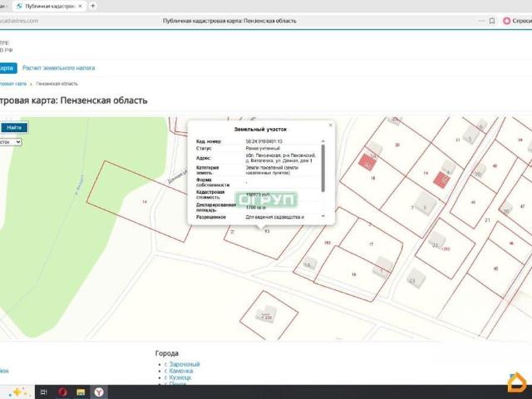Image resolution: width=532 pixels, height=399 pixels.
Task: Click the 'Адрес' value in popup
Action: 281,158
